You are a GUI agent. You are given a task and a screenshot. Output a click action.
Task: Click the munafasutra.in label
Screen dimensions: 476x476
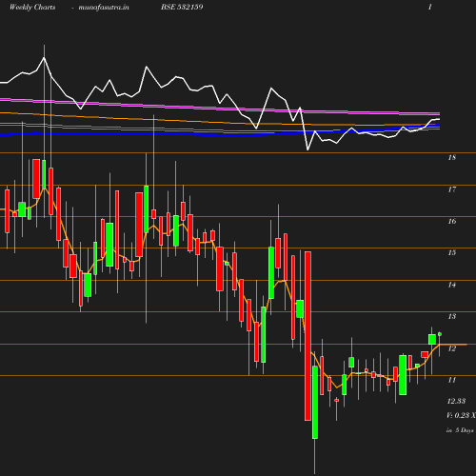pos(104,7)
